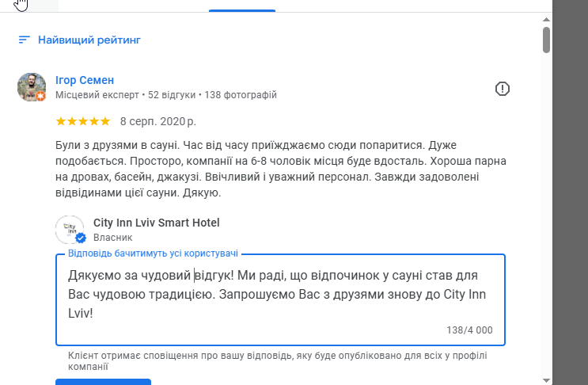Click the 'Власник' owner label
The image size is (588, 385).
tap(113, 238)
